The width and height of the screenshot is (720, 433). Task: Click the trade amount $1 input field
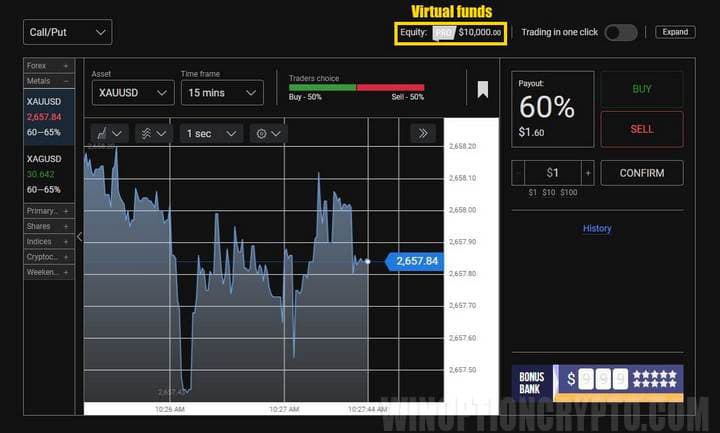point(552,173)
